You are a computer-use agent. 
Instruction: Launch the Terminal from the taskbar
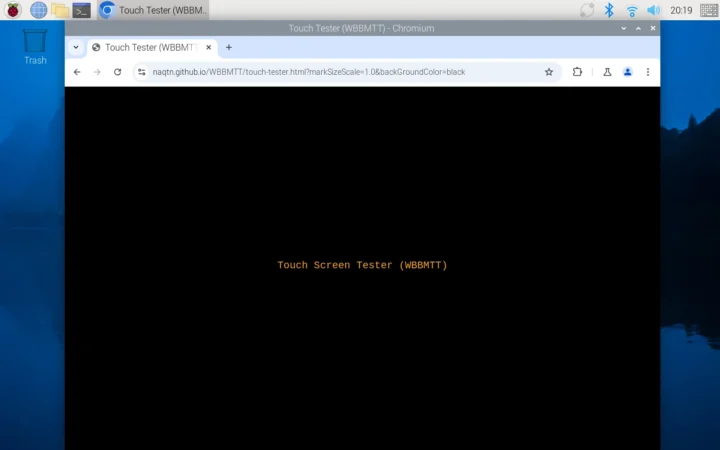pos(81,10)
